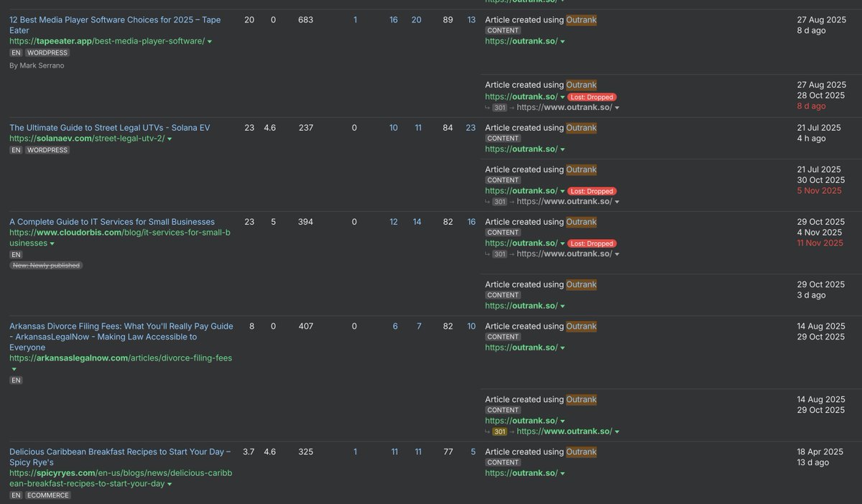The image size is (862, 504).
Task: Visit the spicyryes.com blog URL
Action: coord(121,479)
